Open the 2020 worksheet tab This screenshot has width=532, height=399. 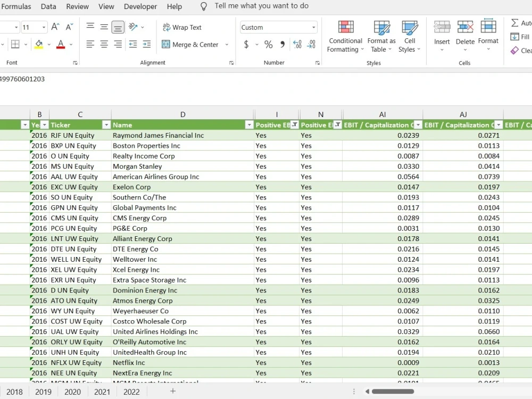tap(72, 392)
